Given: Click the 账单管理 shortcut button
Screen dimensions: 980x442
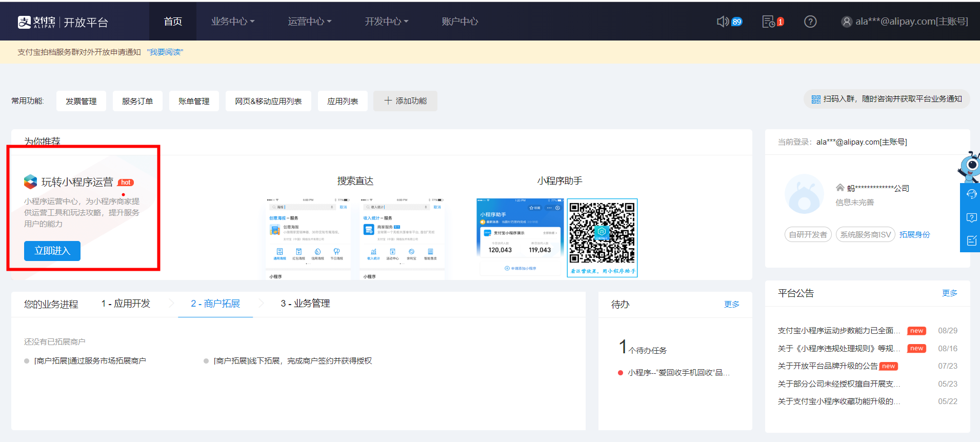Looking at the screenshot, I should click(194, 101).
